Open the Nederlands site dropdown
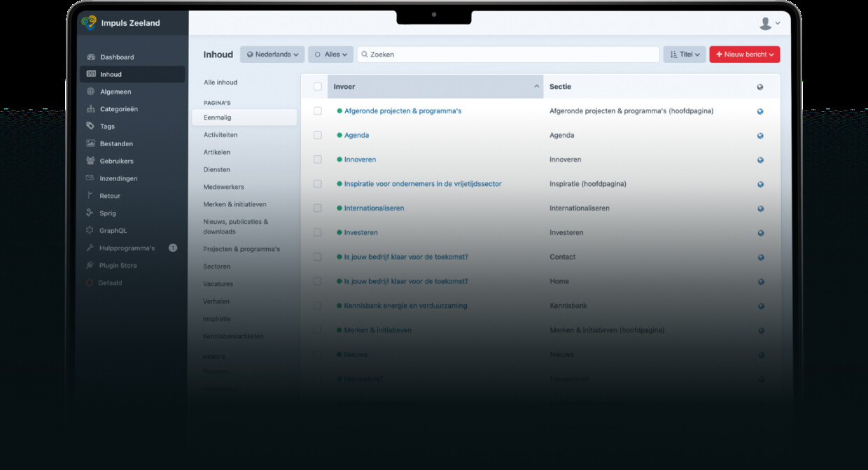This screenshot has width=868, height=470. (272, 55)
